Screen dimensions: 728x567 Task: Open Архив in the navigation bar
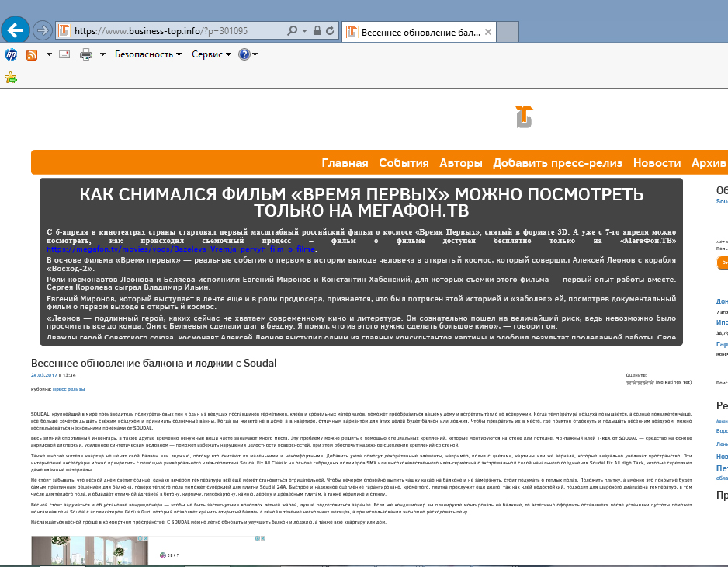click(709, 163)
